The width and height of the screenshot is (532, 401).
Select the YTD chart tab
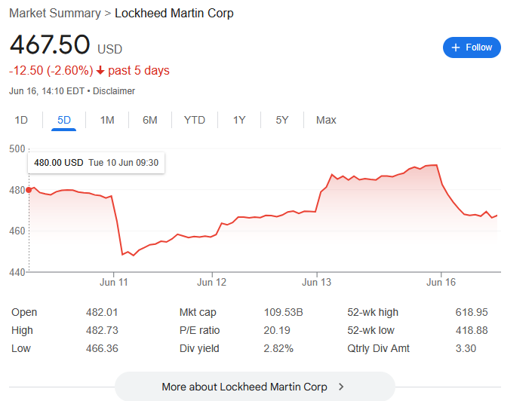195,120
